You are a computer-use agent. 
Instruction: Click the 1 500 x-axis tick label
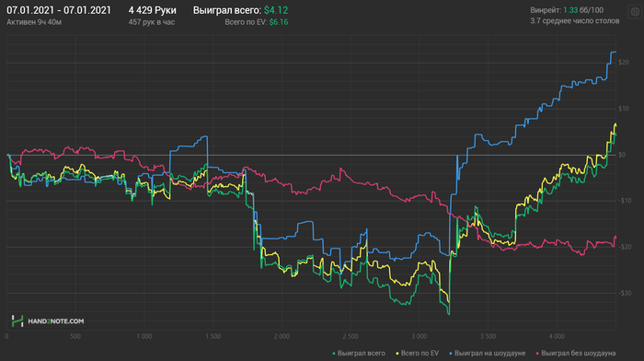click(x=213, y=336)
